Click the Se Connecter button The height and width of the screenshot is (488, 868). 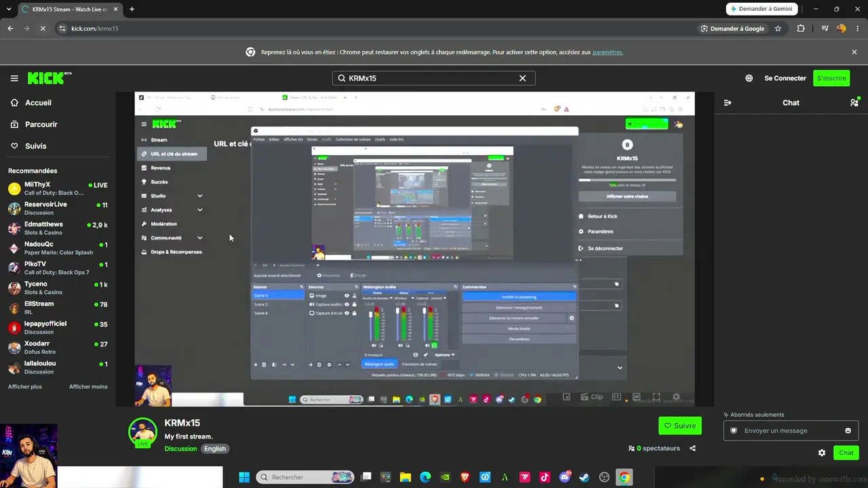click(x=785, y=78)
